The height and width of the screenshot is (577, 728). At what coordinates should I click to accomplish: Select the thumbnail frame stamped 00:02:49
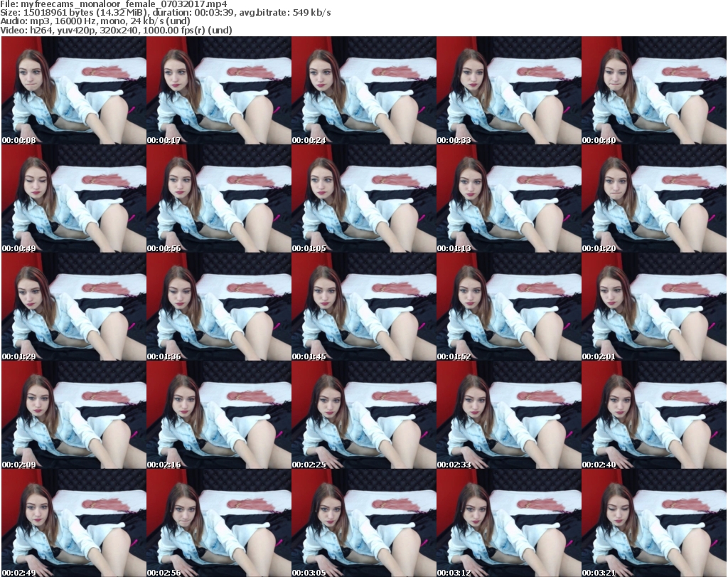[74, 523]
